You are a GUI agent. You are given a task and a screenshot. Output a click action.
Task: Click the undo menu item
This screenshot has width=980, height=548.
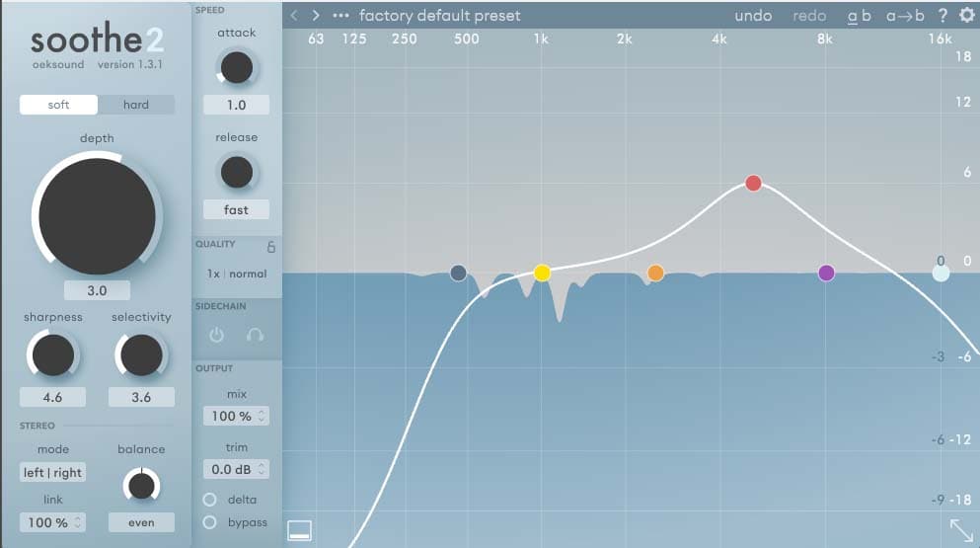pyautogui.click(x=753, y=16)
